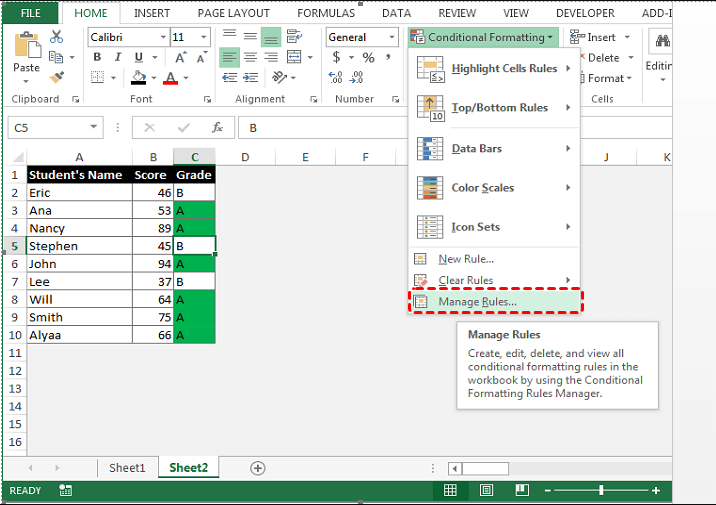Click the Cut scissors icon
This screenshot has height=505, width=716.
tap(56, 36)
